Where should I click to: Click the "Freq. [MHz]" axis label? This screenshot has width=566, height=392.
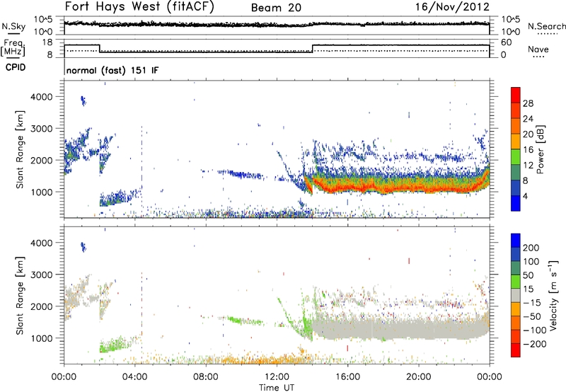[x=13, y=48]
